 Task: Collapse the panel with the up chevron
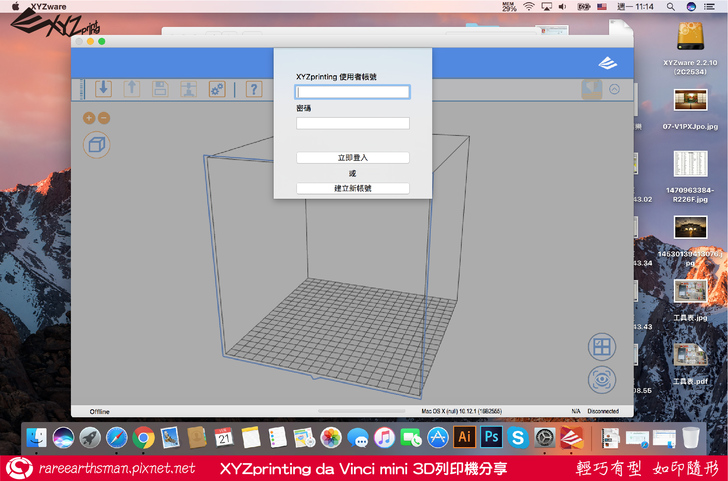[614, 89]
